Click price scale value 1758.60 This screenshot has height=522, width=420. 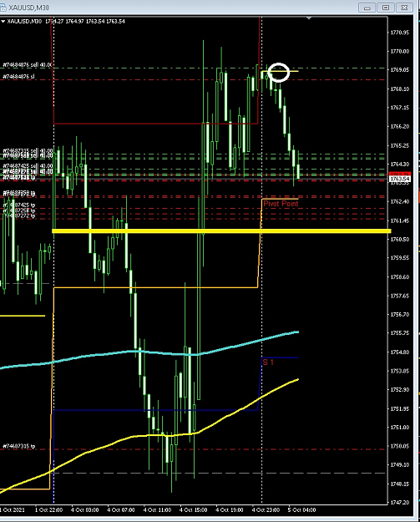[400, 276]
